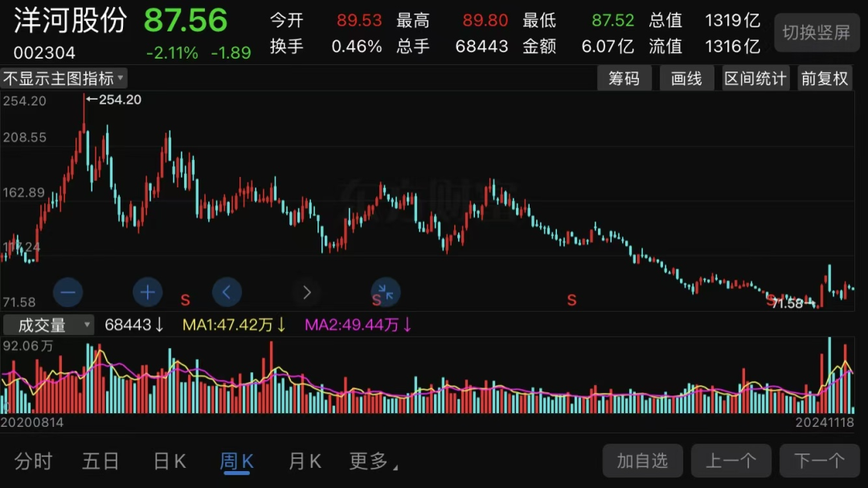The width and height of the screenshot is (868, 488).
Task: Click the amount value 6.07亿
Action: click(x=608, y=46)
